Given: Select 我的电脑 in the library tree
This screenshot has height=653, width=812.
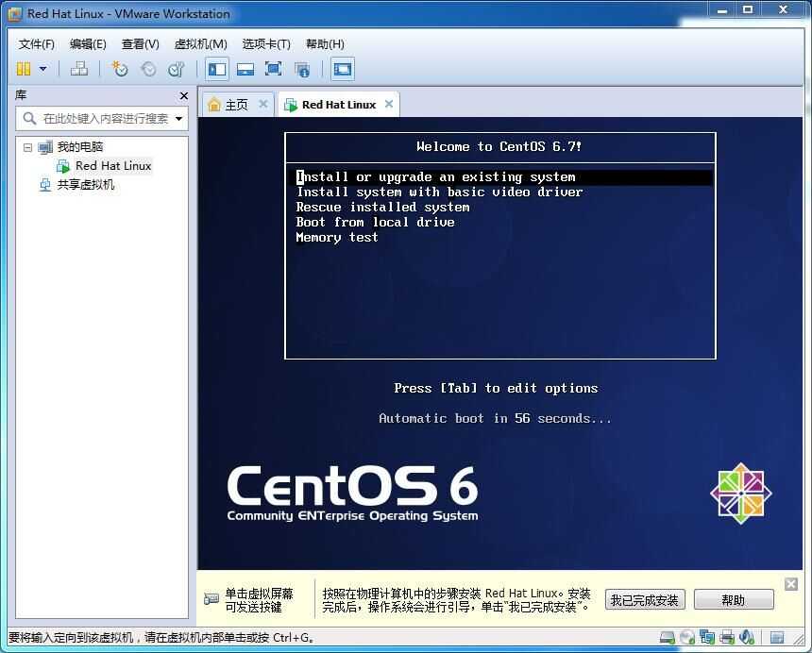Looking at the screenshot, I should pos(79,147).
